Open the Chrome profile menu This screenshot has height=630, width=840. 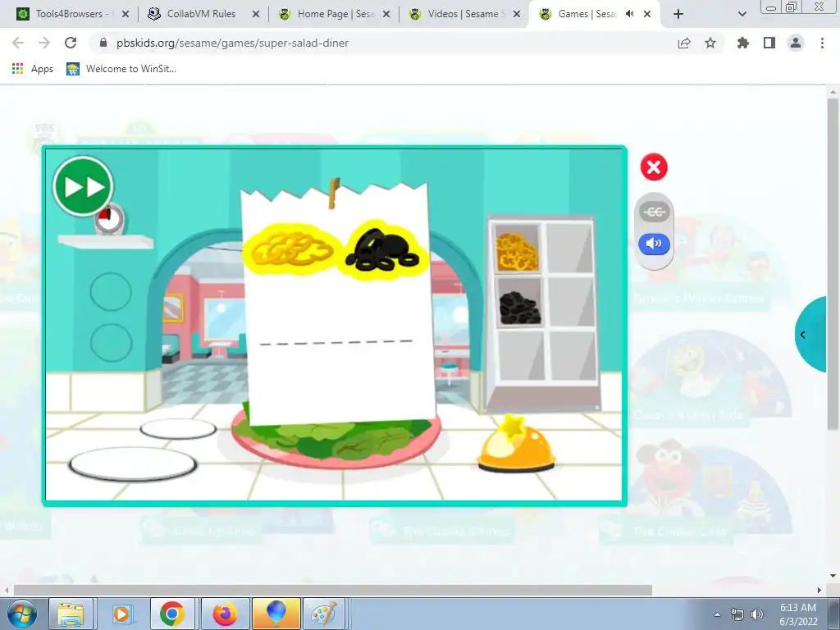[x=796, y=43]
